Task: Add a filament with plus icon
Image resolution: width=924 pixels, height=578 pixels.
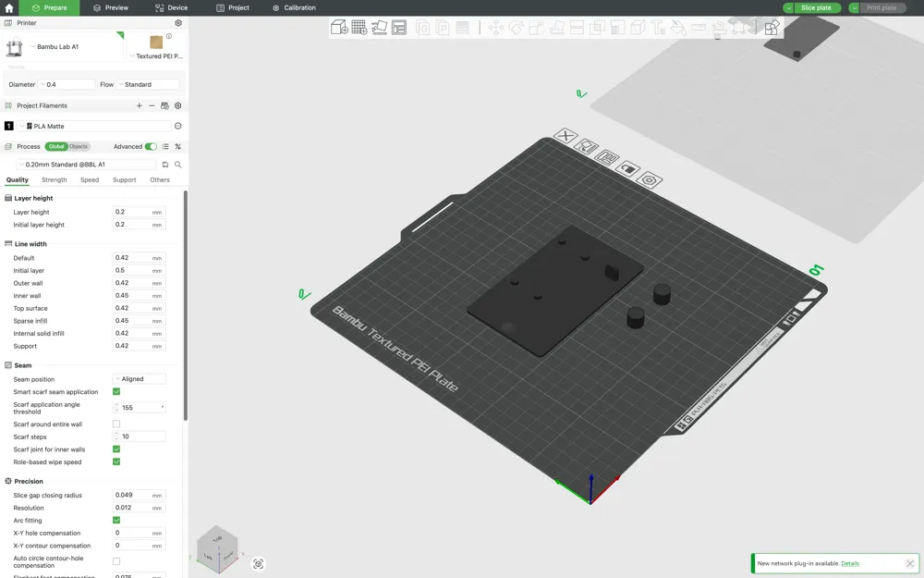Action: (x=140, y=105)
